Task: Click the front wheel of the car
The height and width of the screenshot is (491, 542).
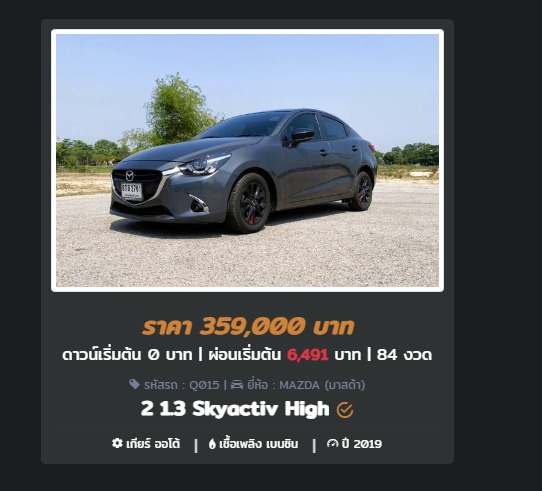Action: [x=249, y=203]
